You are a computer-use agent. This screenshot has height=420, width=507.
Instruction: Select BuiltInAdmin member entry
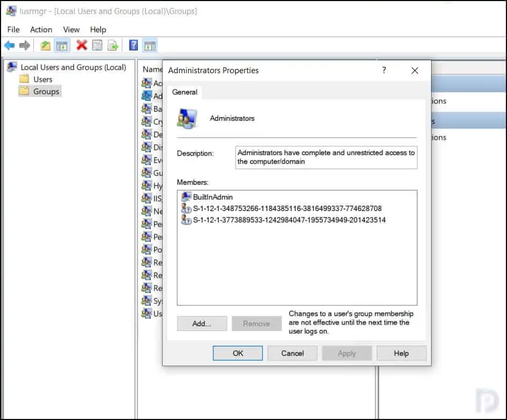(x=213, y=197)
